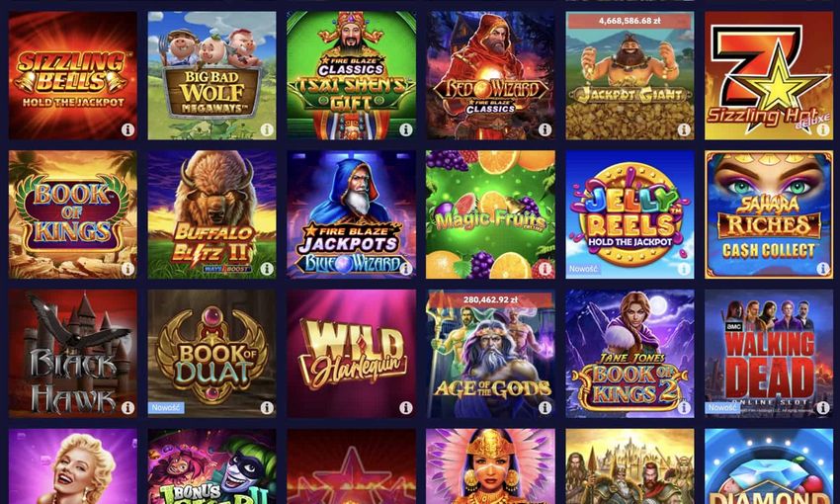Show info for Sahara Riches Cash Collect

click(x=823, y=269)
